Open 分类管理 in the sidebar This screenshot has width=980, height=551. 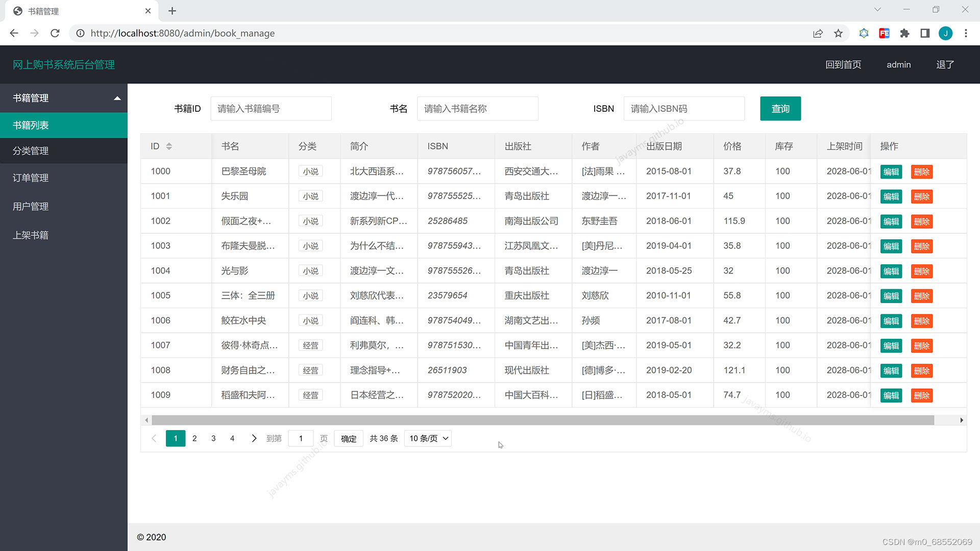tap(64, 151)
